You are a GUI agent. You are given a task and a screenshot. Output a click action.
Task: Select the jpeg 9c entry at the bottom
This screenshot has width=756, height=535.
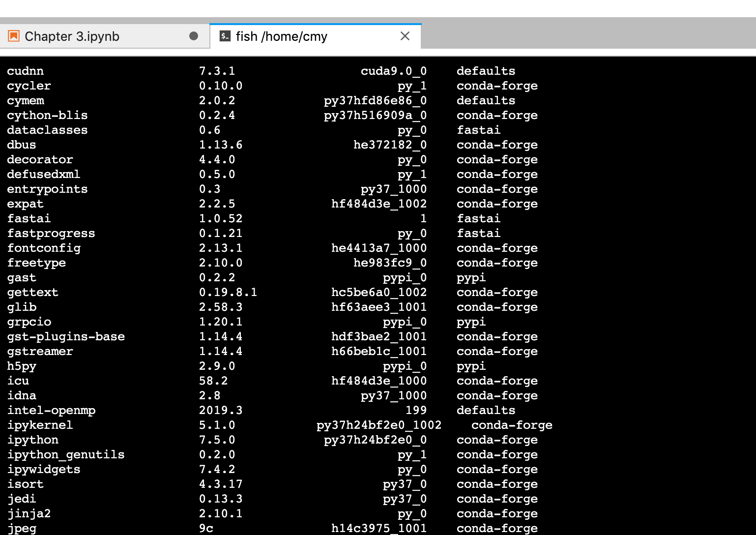[x=205, y=528]
